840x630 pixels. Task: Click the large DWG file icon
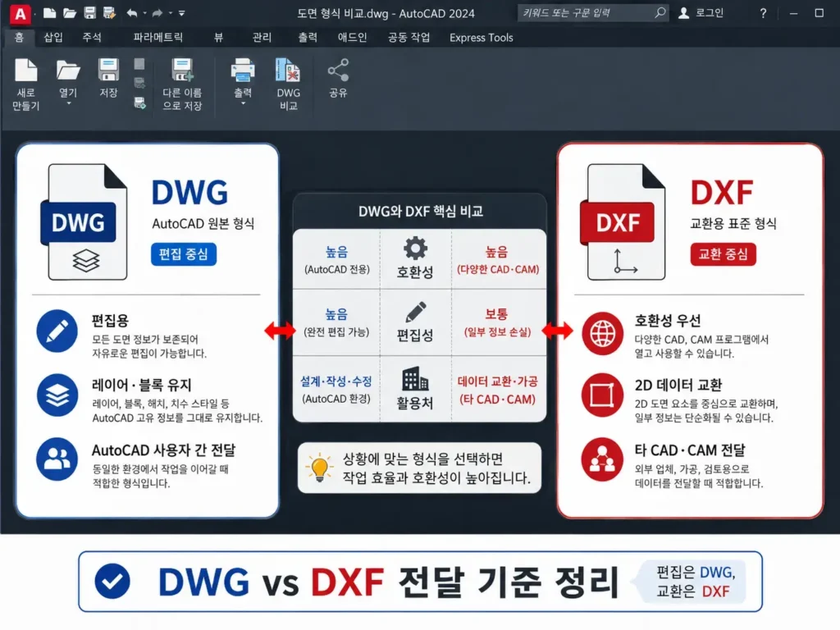(x=84, y=221)
